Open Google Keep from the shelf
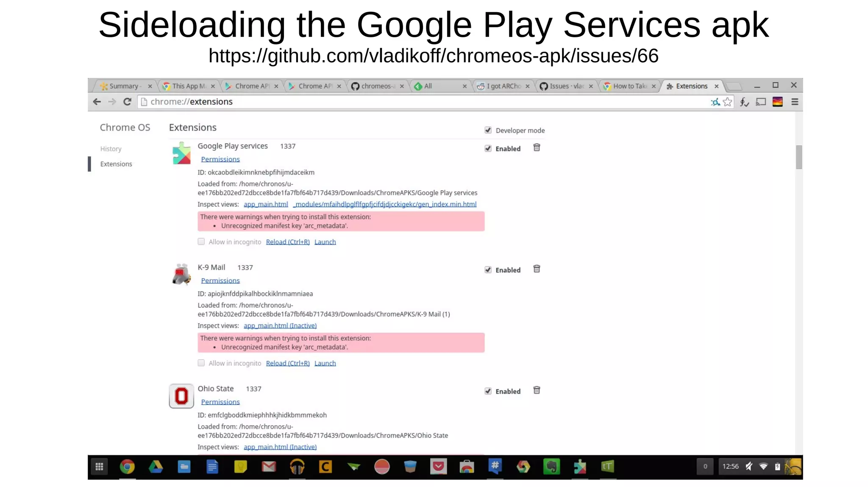 click(x=240, y=467)
